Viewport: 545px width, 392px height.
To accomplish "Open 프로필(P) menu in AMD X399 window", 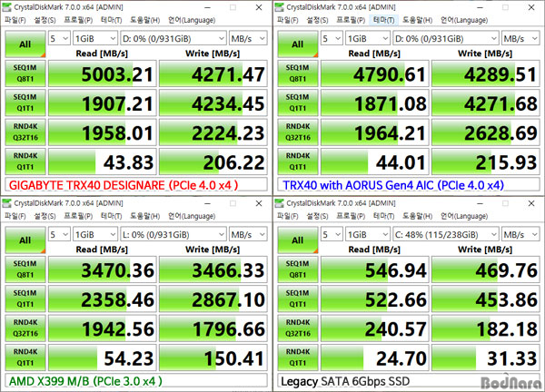I will (78, 216).
